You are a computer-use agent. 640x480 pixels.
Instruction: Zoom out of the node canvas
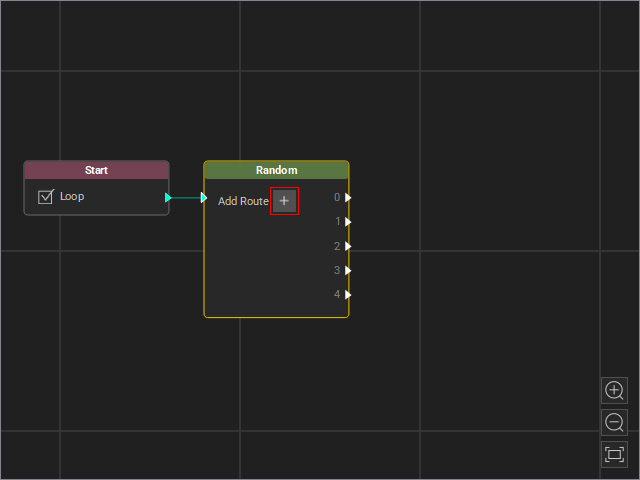pyautogui.click(x=614, y=422)
